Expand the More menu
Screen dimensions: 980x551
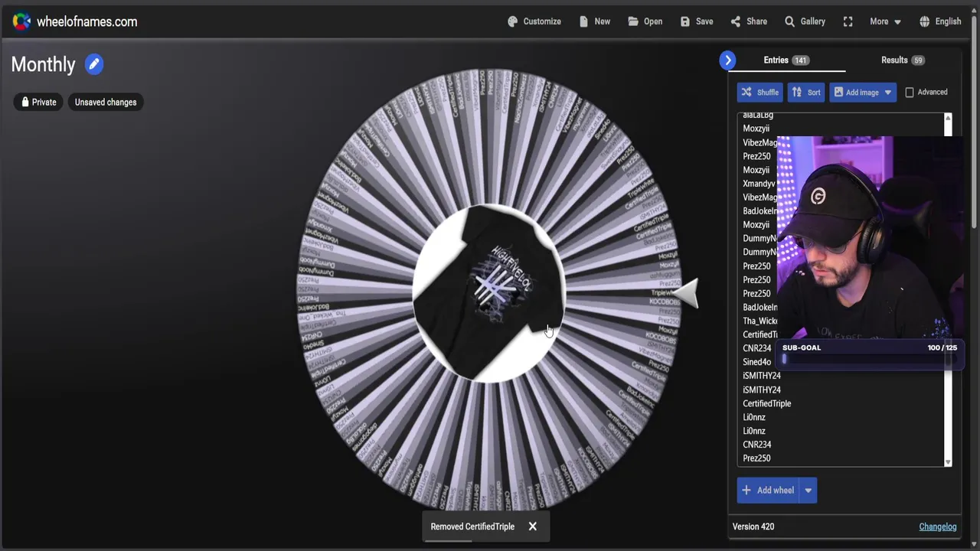[885, 21]
